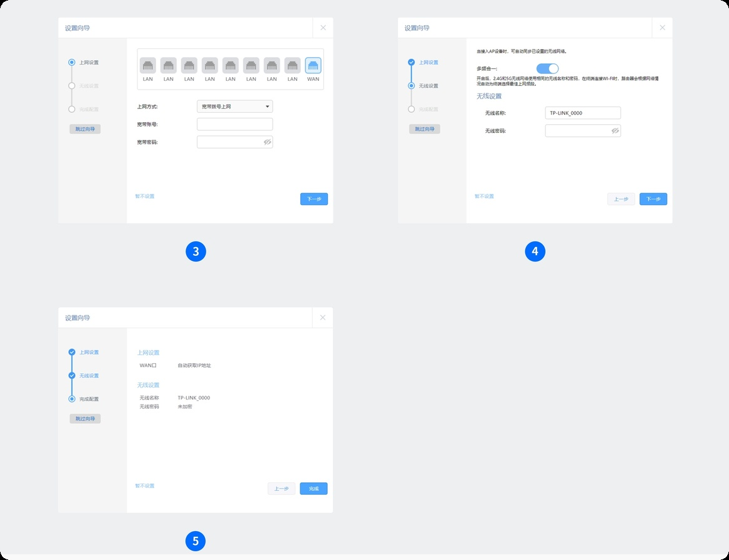Click the LAN port adjacent to WAN
Viewport: 729px width, 560px height.
coord(293,66)
